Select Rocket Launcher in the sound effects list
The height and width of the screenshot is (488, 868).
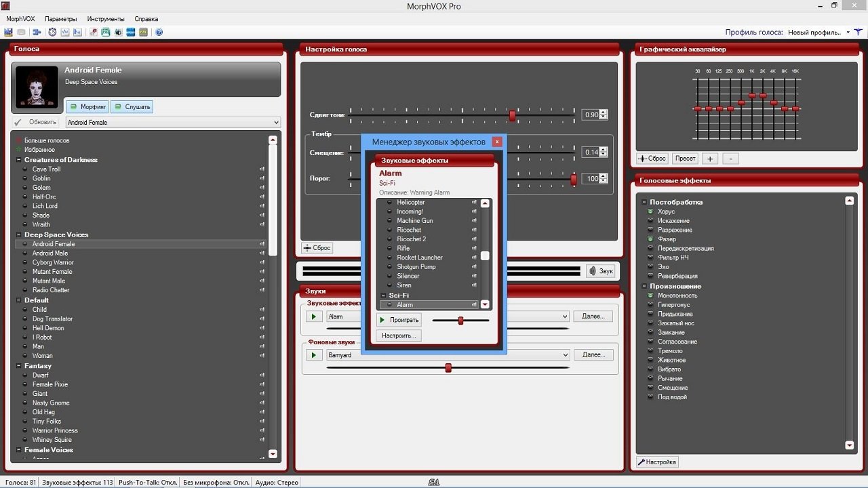[419, 258]
